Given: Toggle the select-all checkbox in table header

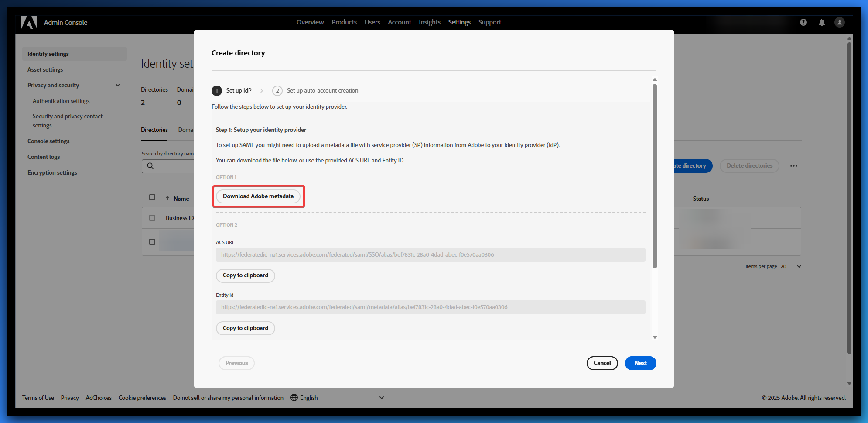Looking at the screenshot, I should (x=152, y=197).
